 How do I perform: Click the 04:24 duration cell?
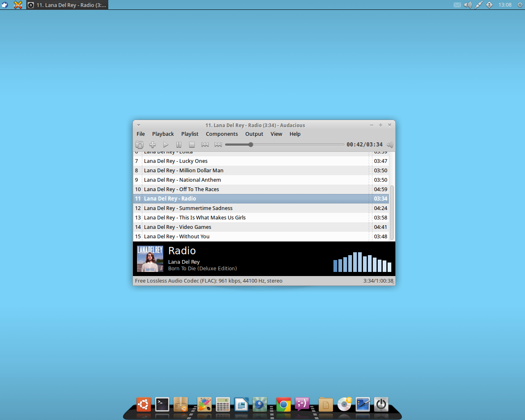tap(380, 208)
